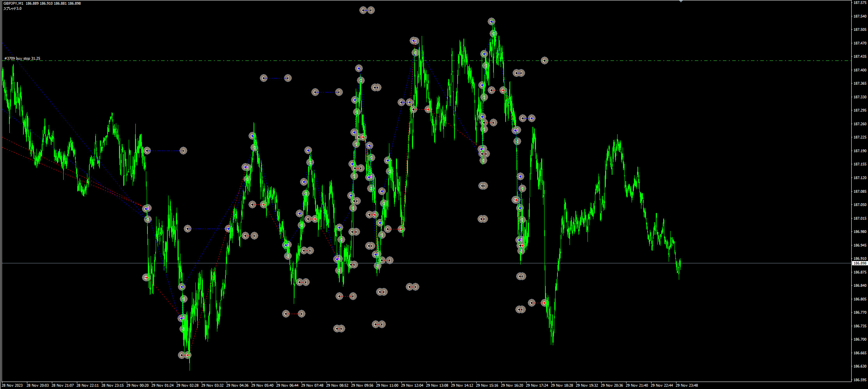This screenshot has height=389, width=868.
Task: Click the 29 Nov 16:20 time axis label
Action: [512, 385]
